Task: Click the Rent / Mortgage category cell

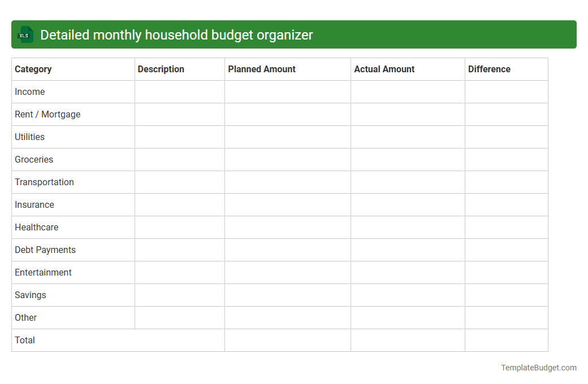Action: [x=47, y=114]
